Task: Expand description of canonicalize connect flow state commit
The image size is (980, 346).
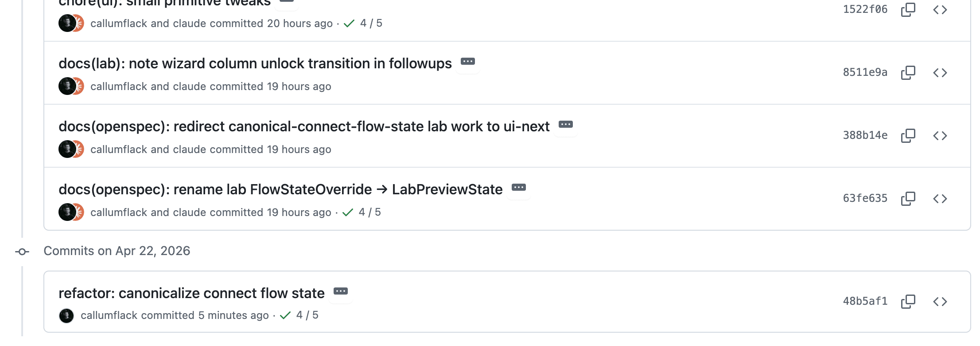Action: (x=340, y=291)
